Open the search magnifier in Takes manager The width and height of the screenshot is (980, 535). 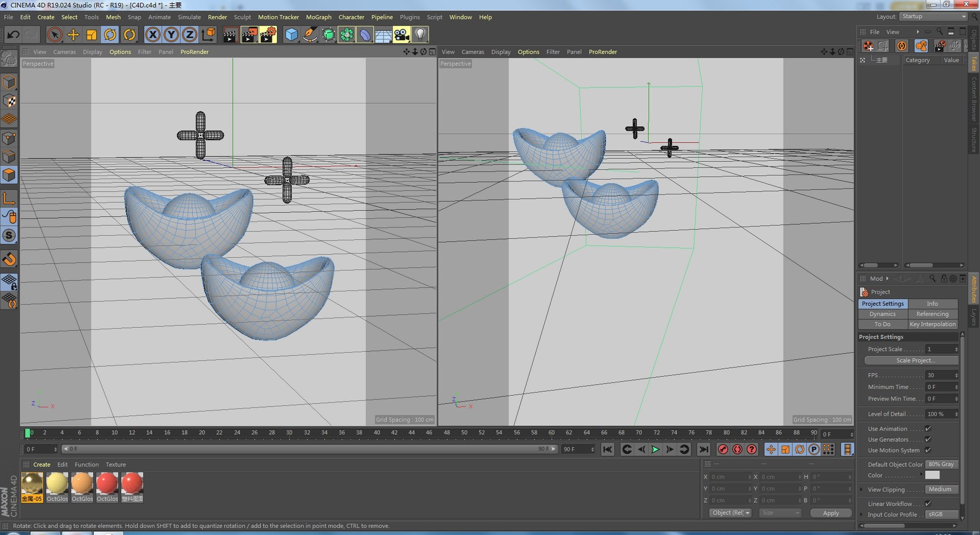pos(940,32)
